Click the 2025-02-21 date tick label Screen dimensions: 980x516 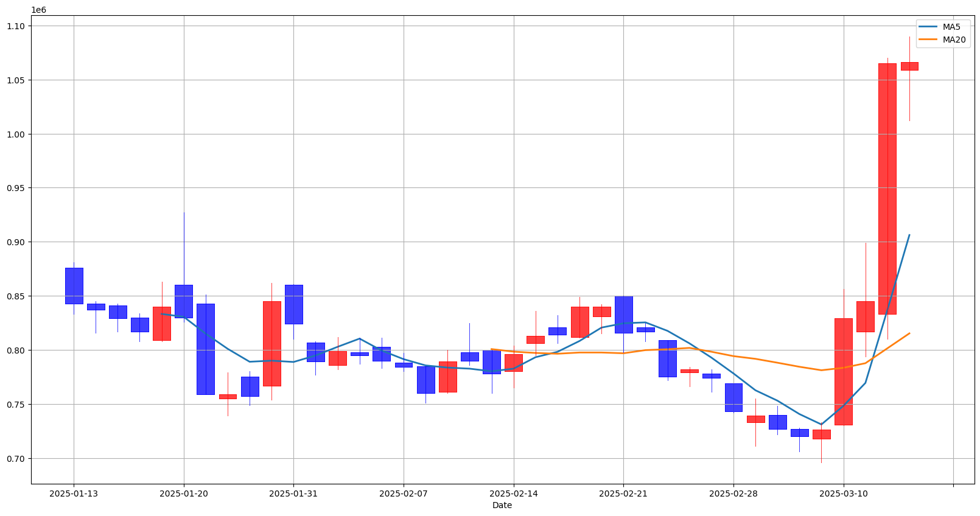tap(623, 493)
